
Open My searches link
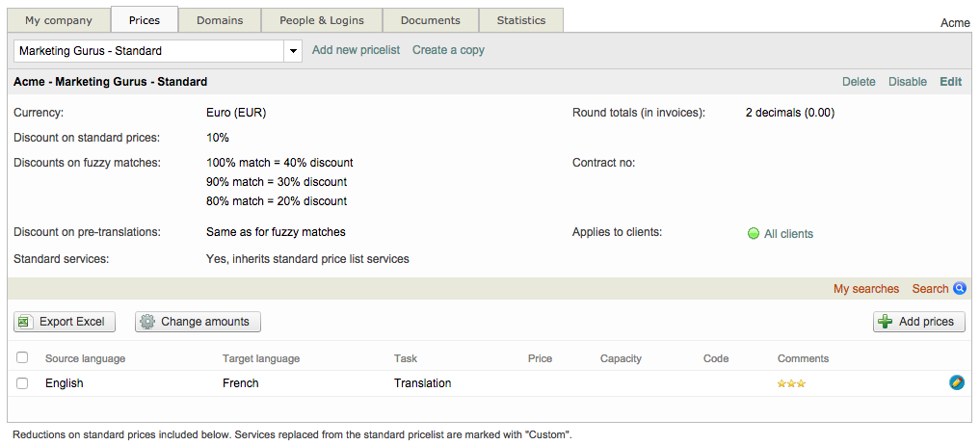coord(865,289)
